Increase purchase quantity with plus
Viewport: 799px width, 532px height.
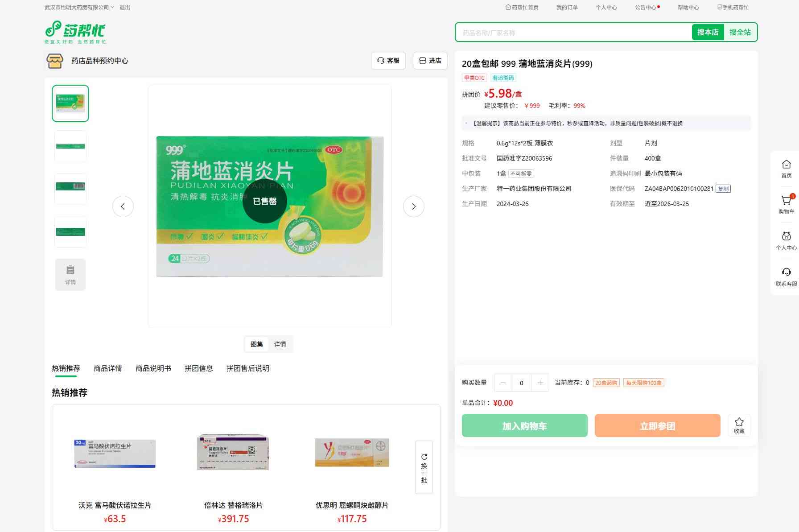(540, 383)
